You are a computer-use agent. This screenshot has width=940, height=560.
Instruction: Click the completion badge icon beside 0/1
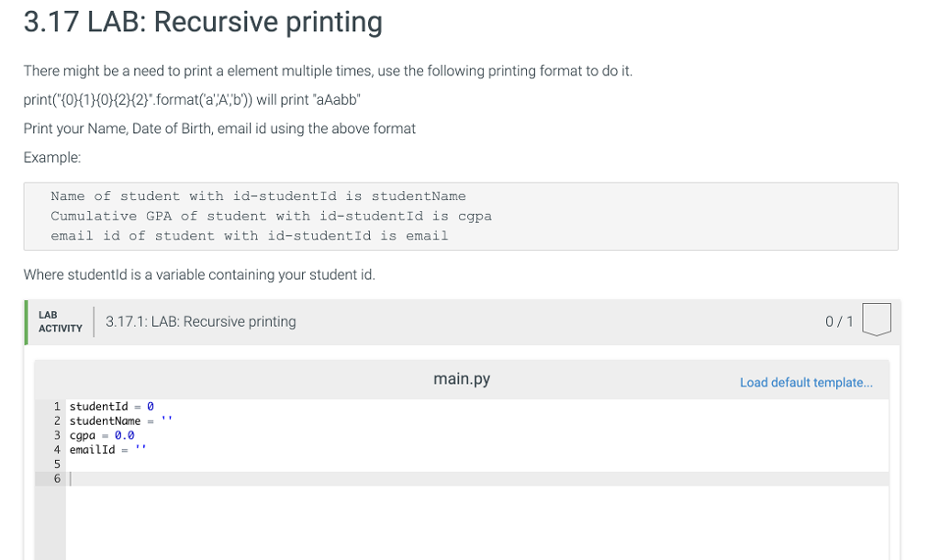[x=877, y=320]
